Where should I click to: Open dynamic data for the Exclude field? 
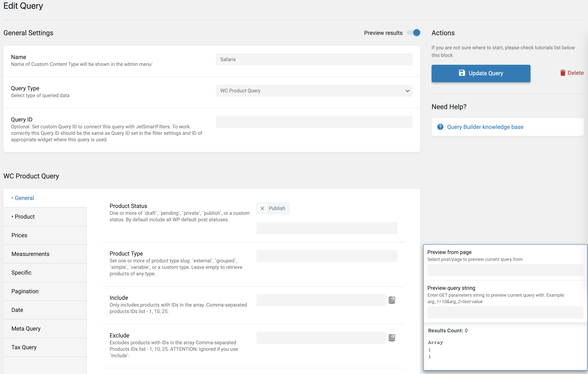coord(392,338)
